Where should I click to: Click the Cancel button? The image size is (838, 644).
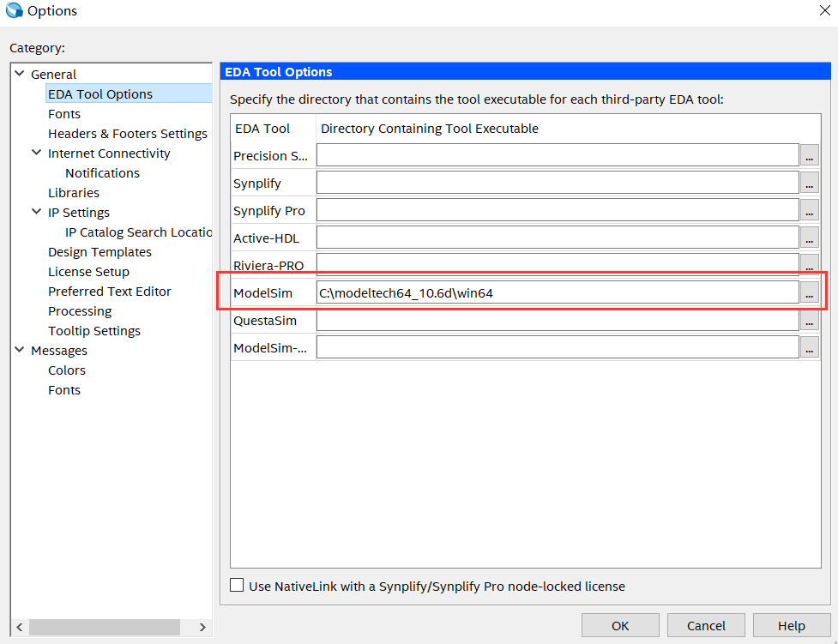pyautogui.click(x=705, y=625)
